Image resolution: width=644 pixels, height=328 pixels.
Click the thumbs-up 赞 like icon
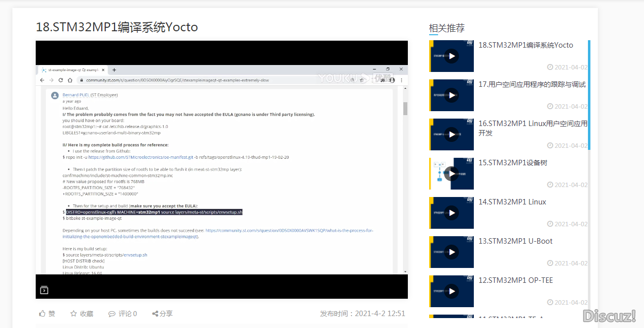coord(43,314)
